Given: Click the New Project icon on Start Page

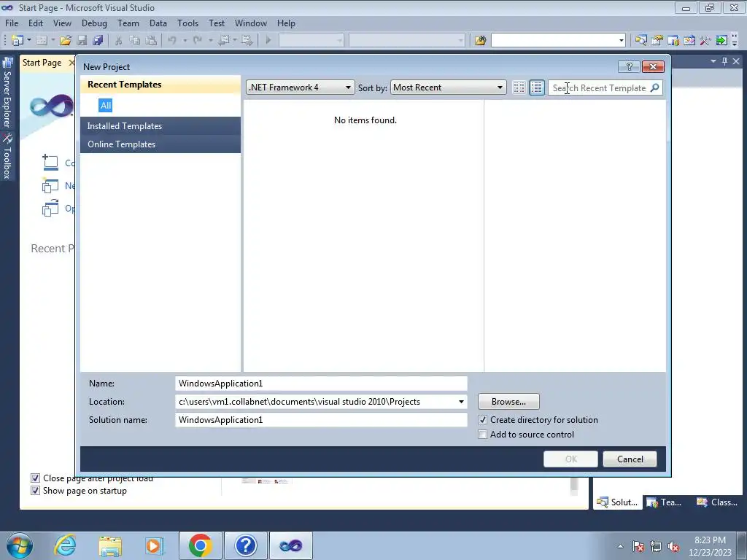Looking at the screenshot, I should [50, 185].
